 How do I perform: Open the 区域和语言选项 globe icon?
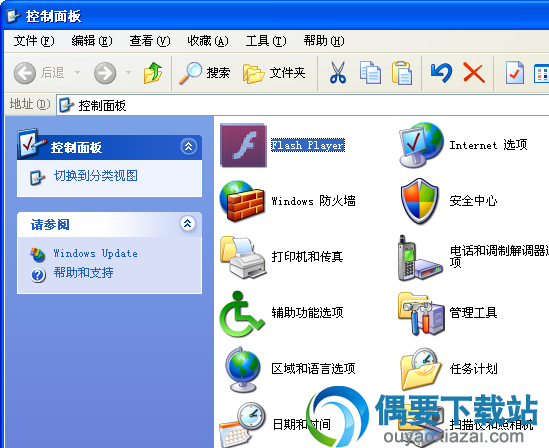click(x=243, y=369)
